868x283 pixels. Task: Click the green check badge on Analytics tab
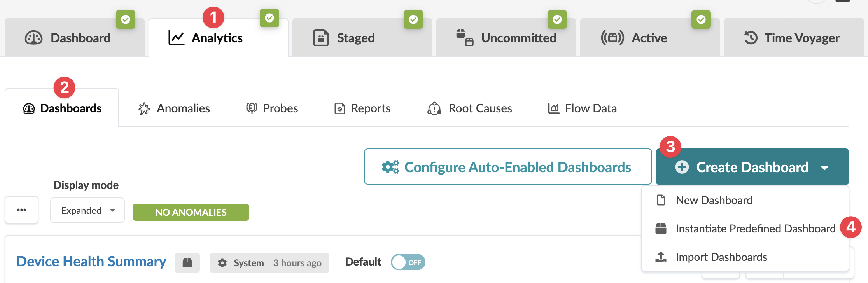(269, 18)
